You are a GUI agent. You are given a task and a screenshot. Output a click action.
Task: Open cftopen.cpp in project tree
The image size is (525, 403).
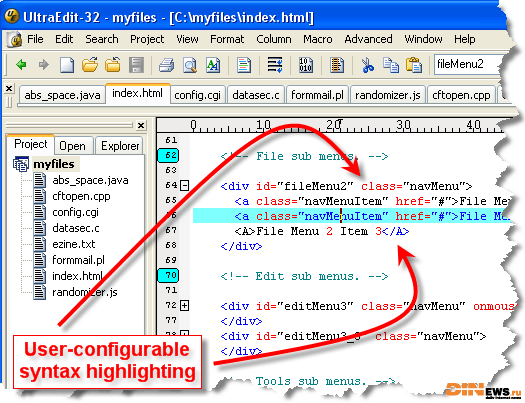[x=81, y=196]
